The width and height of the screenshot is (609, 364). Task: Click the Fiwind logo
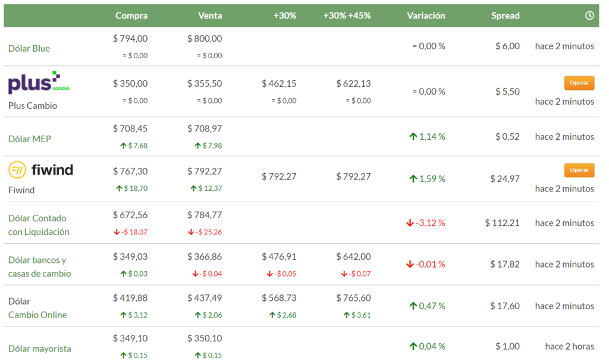40,170
